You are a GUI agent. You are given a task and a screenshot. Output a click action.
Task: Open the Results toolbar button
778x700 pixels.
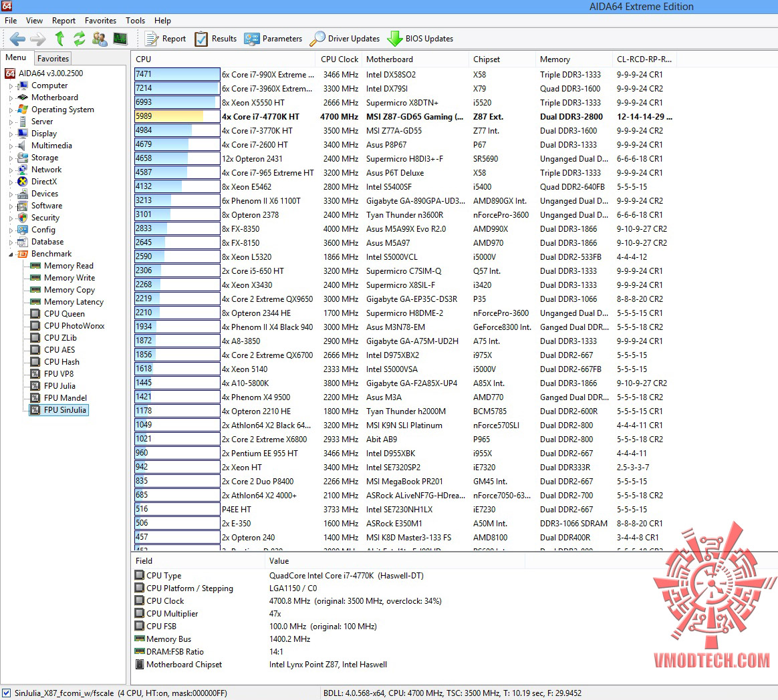coord(216,39)
